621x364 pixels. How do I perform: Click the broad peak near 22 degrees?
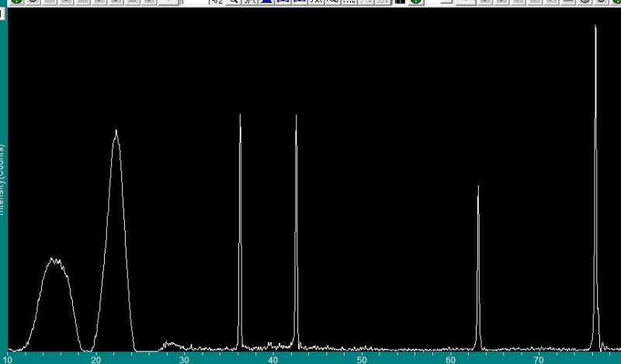pos(115,240)
